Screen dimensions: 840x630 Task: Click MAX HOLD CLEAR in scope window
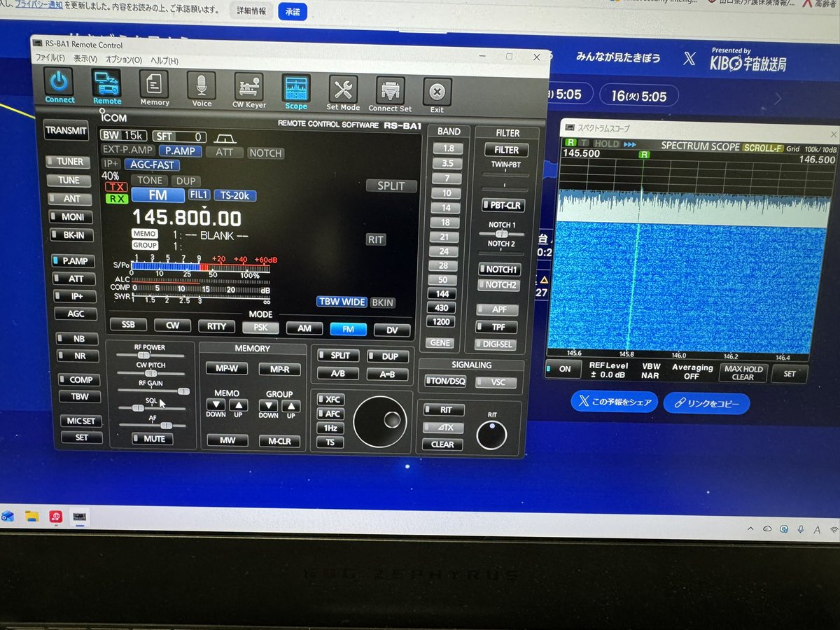pyautogui.click(x=743, y=373)
